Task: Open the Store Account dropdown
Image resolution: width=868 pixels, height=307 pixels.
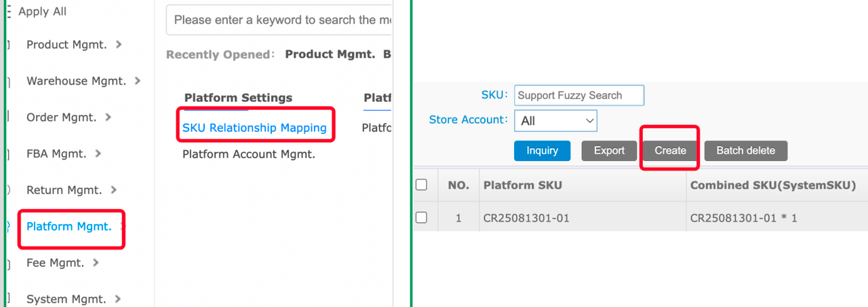Action: tap(555, 121)
